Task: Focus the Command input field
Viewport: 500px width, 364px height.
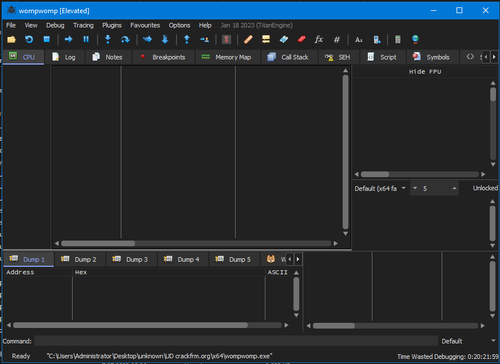Action: point(236,341)
